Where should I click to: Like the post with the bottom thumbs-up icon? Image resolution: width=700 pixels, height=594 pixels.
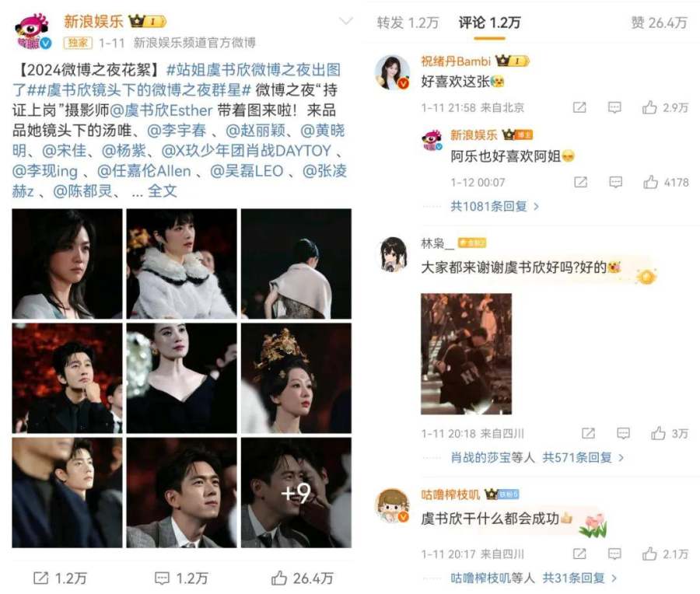tap(279, 578)
